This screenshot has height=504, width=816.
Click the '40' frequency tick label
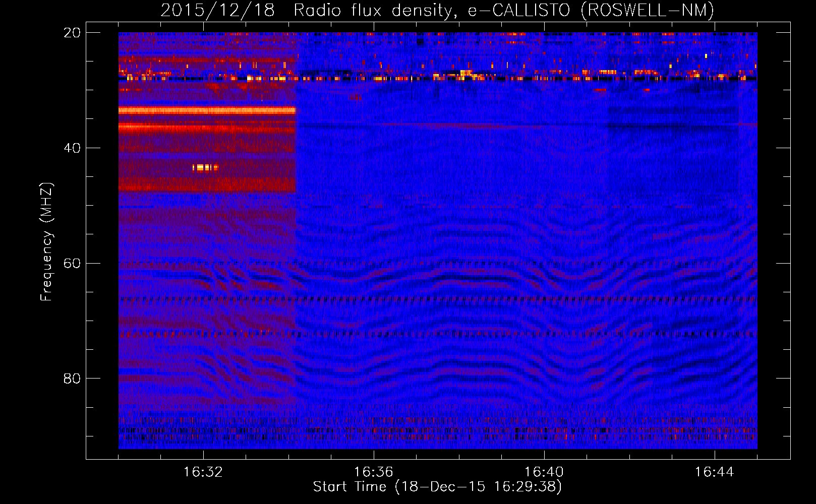(x=72, y=148)
